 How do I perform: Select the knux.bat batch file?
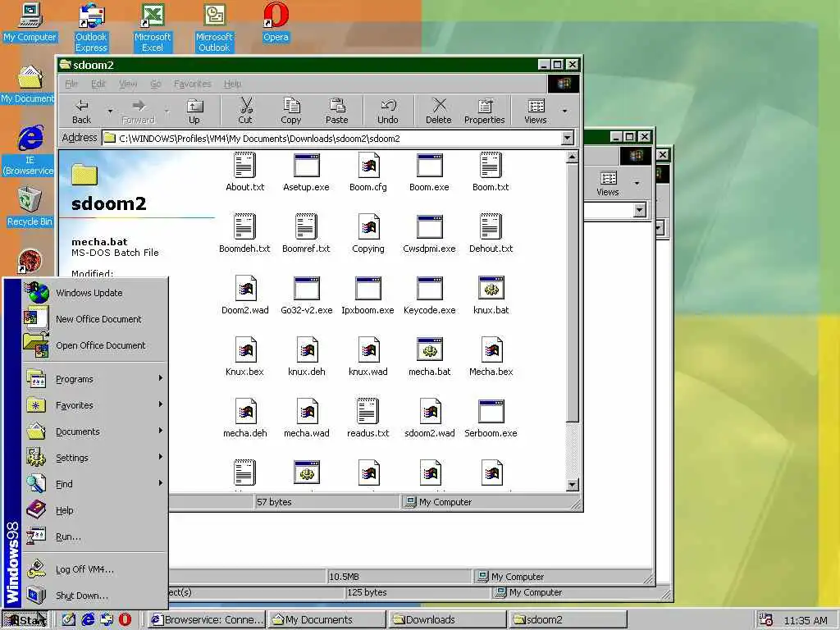491,294
